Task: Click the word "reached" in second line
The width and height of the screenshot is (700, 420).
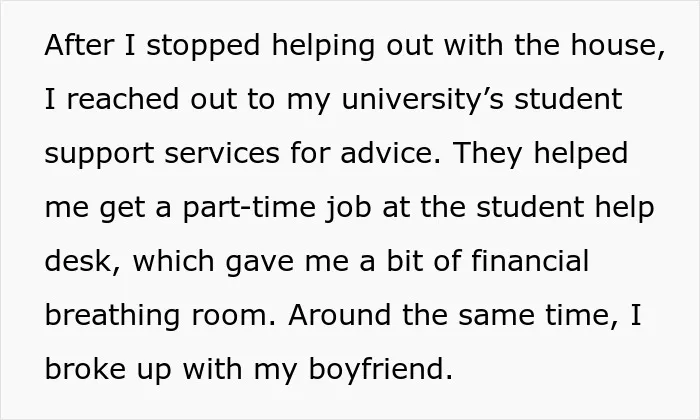Action: 123,99
